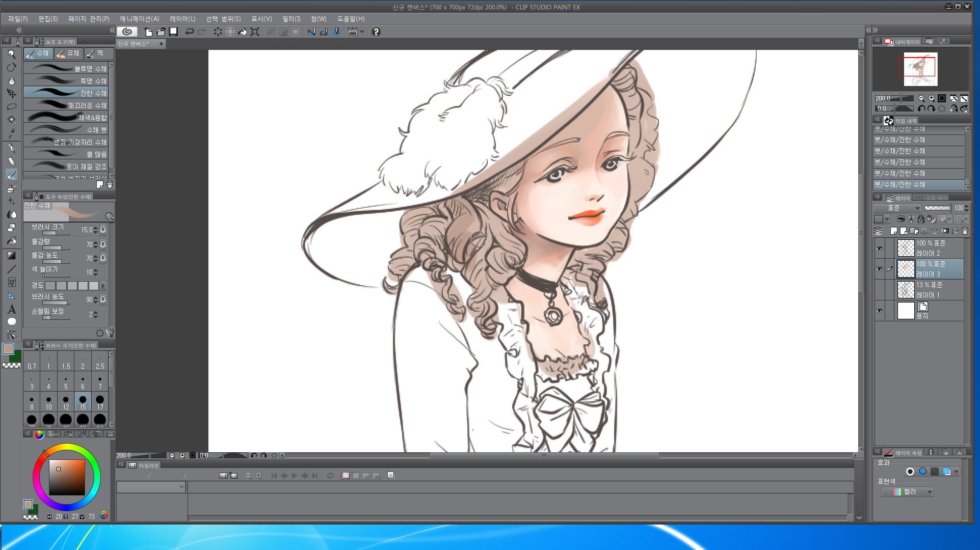Switch to 유채 brush group tab
The width and height of the screenshot is (980, 550).
[x=68, y=53]
